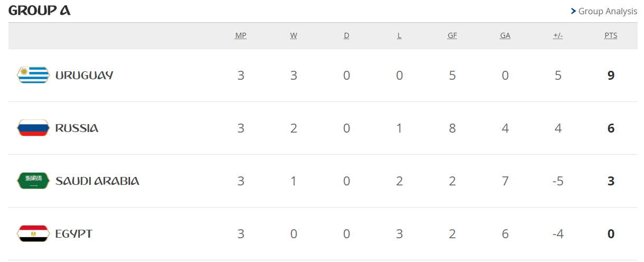644x262 pixels.
Task: Click the L column header
Action: (399, 36)
